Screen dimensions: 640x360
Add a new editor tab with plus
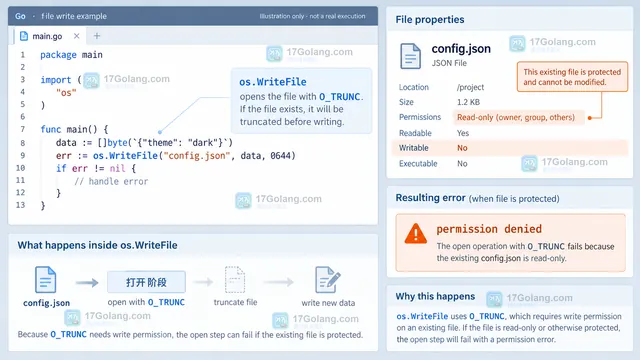97,36
